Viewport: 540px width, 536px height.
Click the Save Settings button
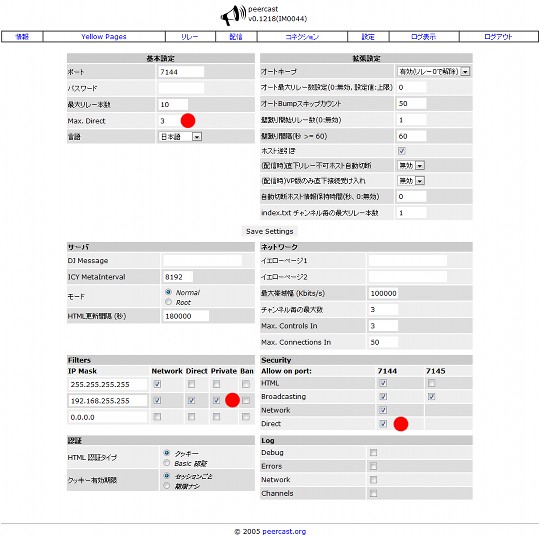[270, 231]
